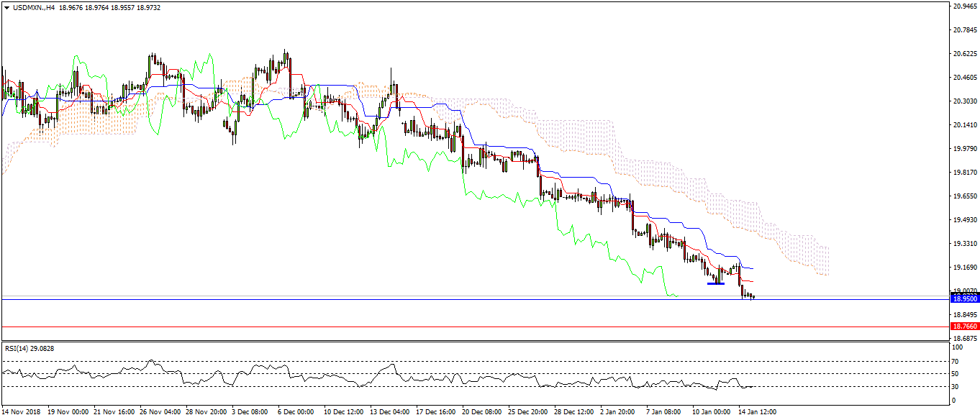Click the 19.1690 price axis value

pyautogui.click(x=964, y=268)
